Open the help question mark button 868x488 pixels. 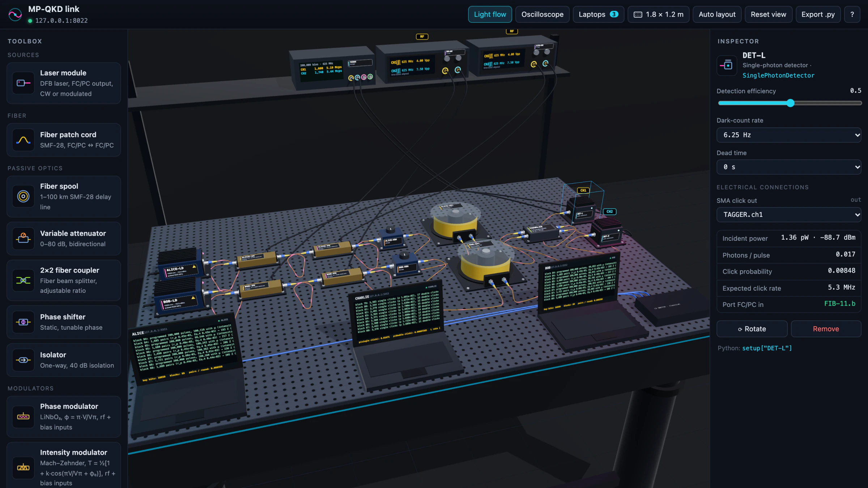(x=852, y=14)
